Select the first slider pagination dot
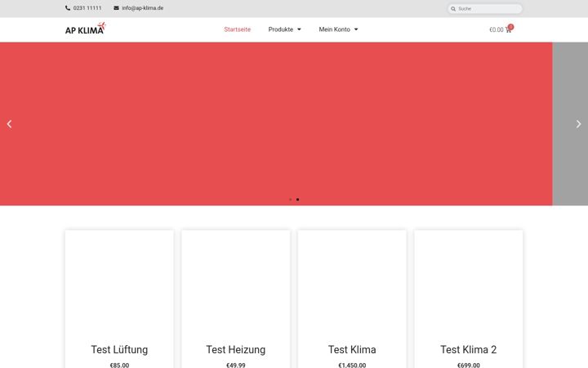 (290, 200)
